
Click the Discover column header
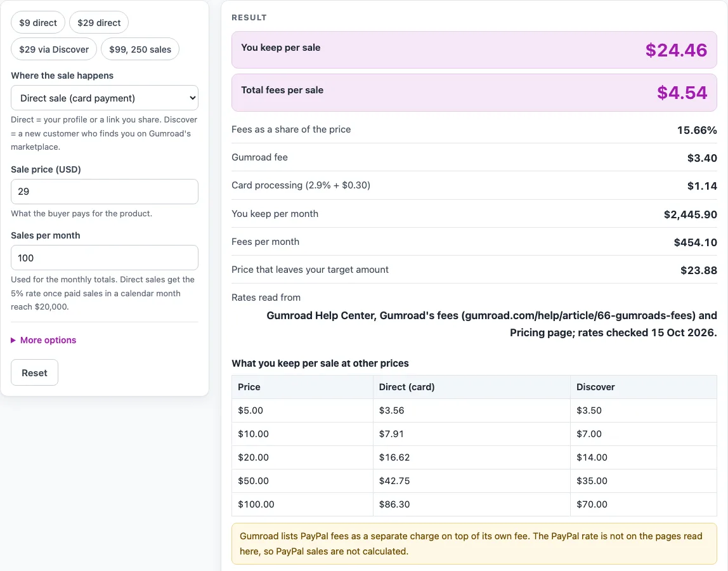(x=644, y=387)
